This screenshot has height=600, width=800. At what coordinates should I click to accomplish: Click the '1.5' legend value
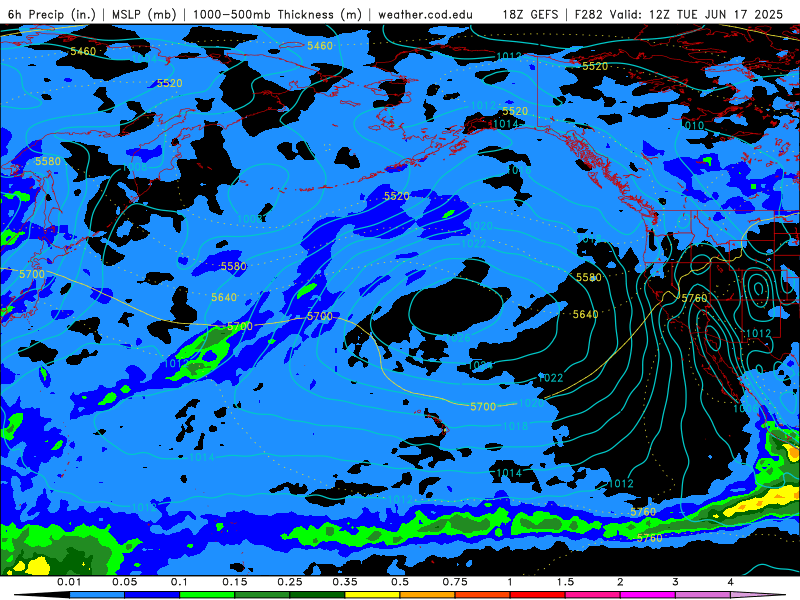tap(565, 582)
